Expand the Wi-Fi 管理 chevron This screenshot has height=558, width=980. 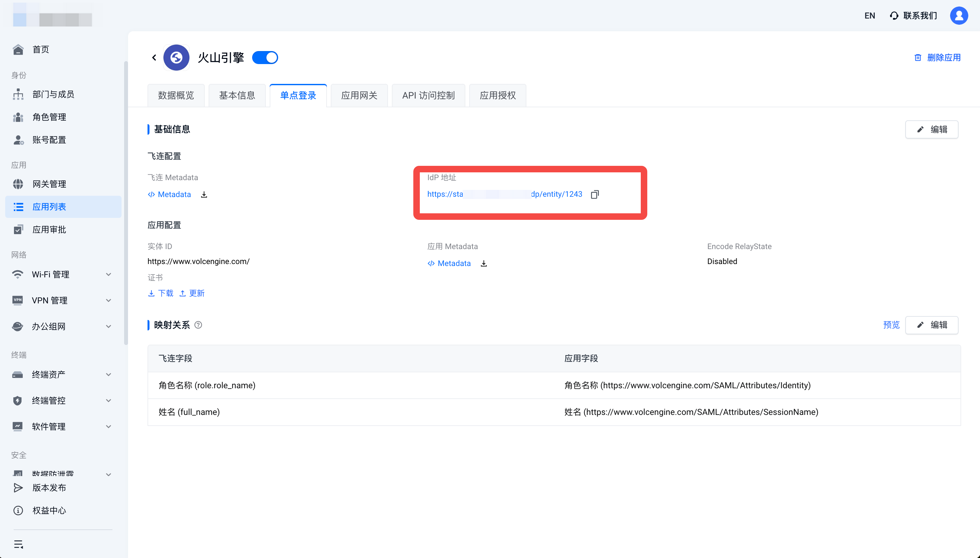[x=109, y=274]
